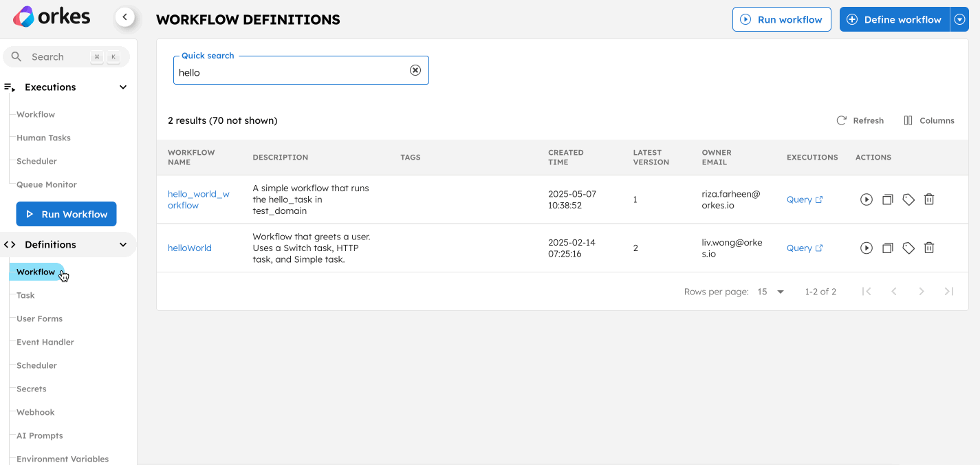This screenshot has width=980, height=465.
Task: Open the tag icon for hello_world_workflow
Action: (x=908, y=199)
